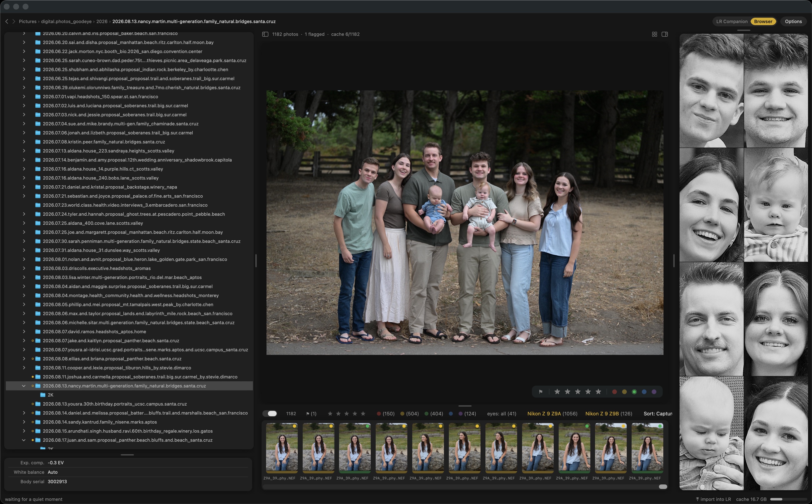
Task: Expand 2026.08.07.david.ramos.headshots folder
Action: point(24,332)
